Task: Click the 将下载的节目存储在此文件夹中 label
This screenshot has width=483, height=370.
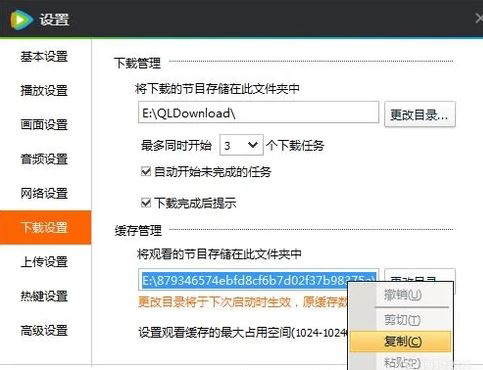Action: pyautogui.click(x=217, y=88)
